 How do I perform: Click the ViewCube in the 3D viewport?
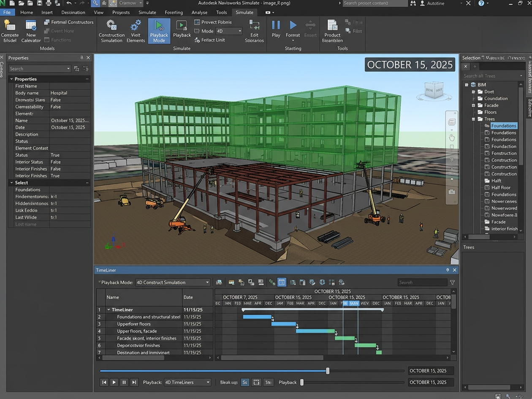(434, 90)
